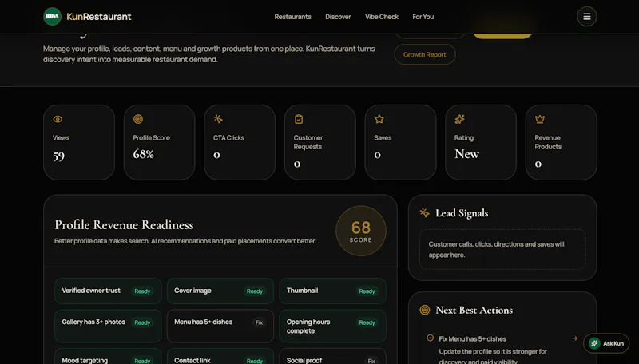
Task: Click the Verified owner trust item
Action: 108,291
